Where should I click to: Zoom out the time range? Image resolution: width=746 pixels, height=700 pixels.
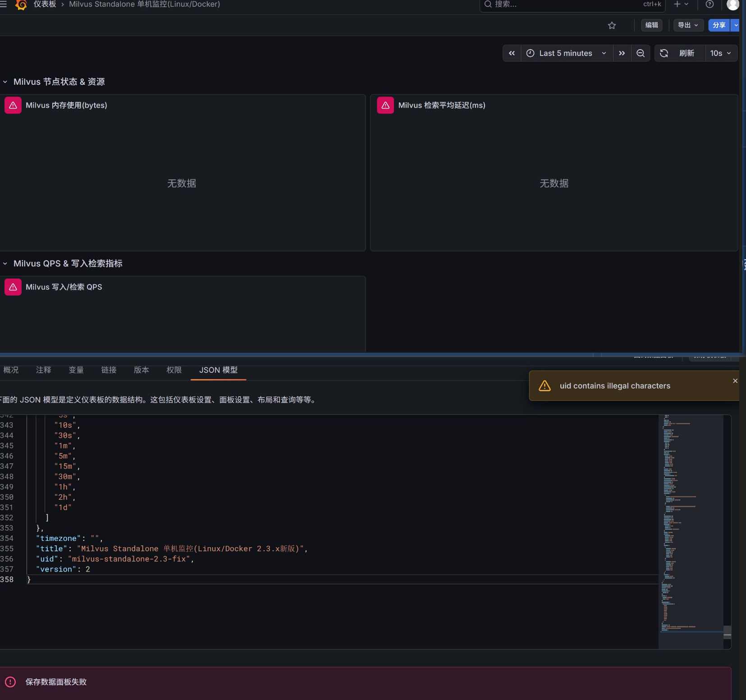[x=641, y=53]
